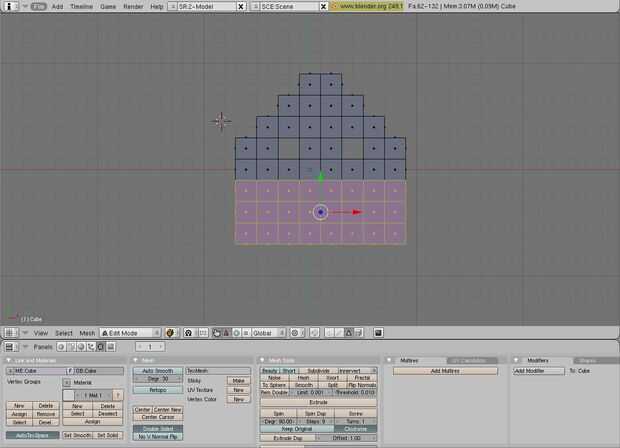620x448 pixels.
Task: Collapse the Link and Materials panel triangle
Action: [x=8, y=361]
